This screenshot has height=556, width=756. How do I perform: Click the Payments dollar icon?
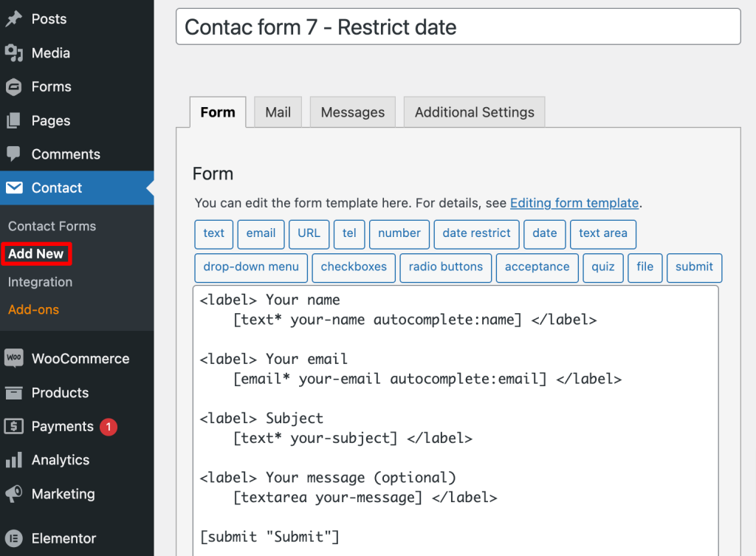click(x=14, y=426)
